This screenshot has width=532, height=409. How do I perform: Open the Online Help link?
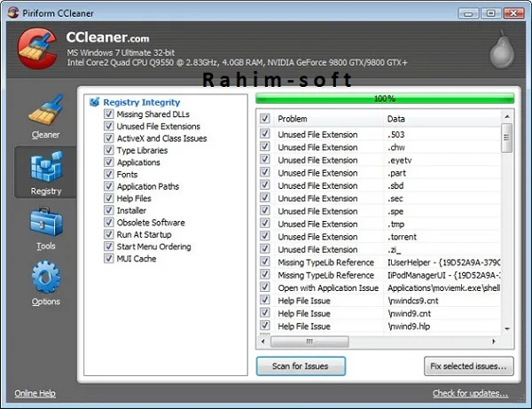click(35, 393)
